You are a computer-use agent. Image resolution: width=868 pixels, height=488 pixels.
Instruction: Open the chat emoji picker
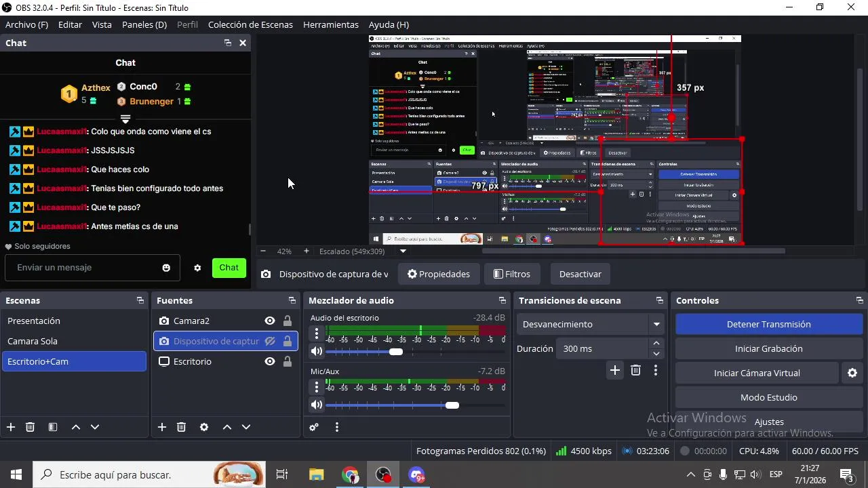[166, 268]
